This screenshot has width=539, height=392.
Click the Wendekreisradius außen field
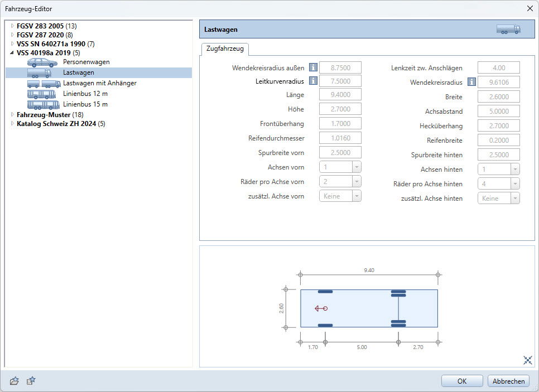[340, 67]
